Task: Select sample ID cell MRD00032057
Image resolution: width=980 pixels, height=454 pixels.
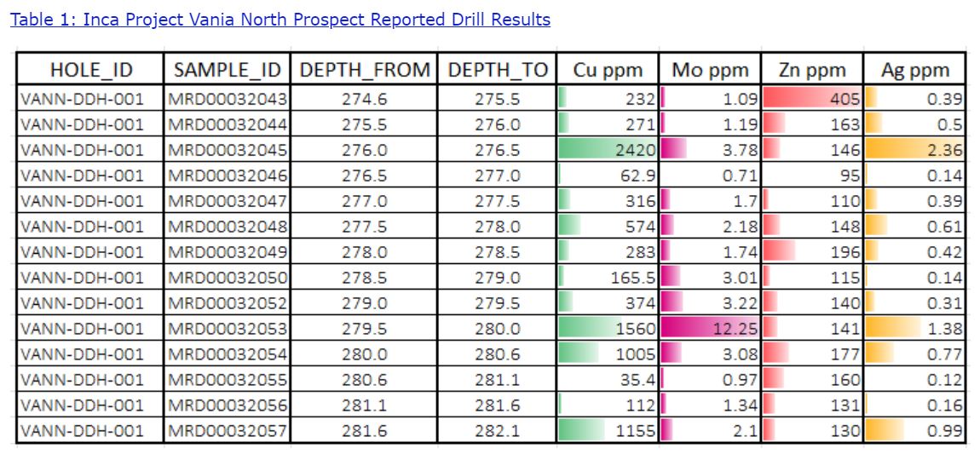Action: coord(228,431)
